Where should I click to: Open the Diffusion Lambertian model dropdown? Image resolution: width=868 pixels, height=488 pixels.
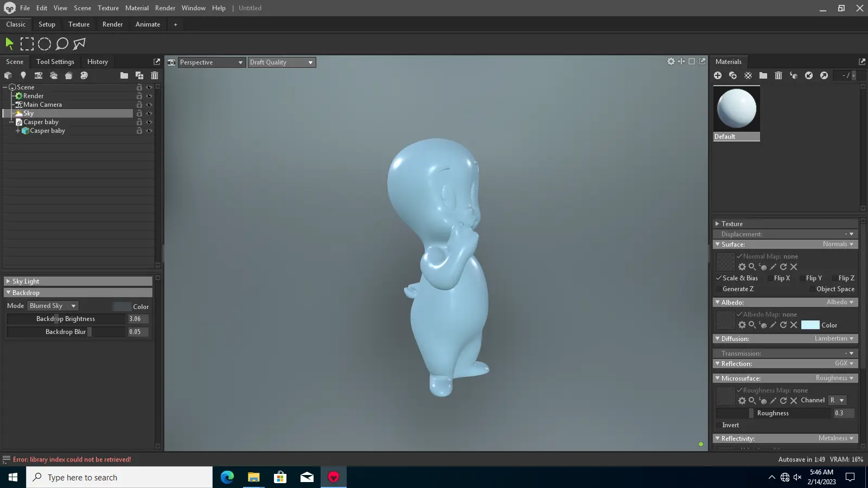(834, 338)
